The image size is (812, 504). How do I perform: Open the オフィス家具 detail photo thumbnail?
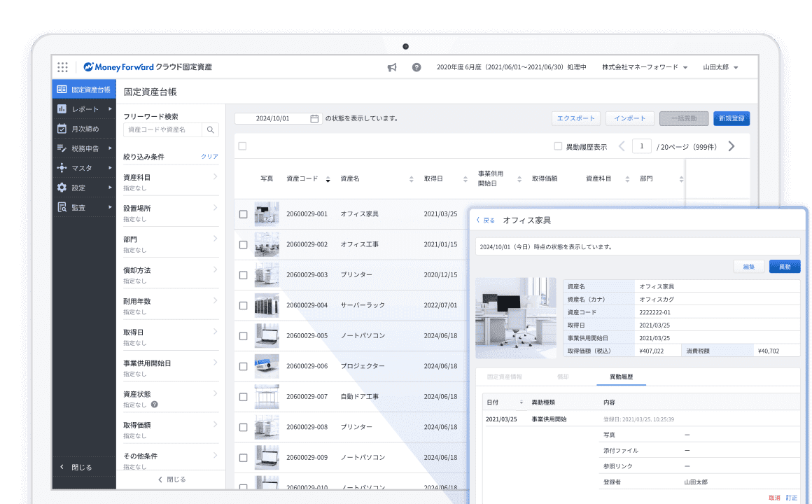[x=516, y=318]
